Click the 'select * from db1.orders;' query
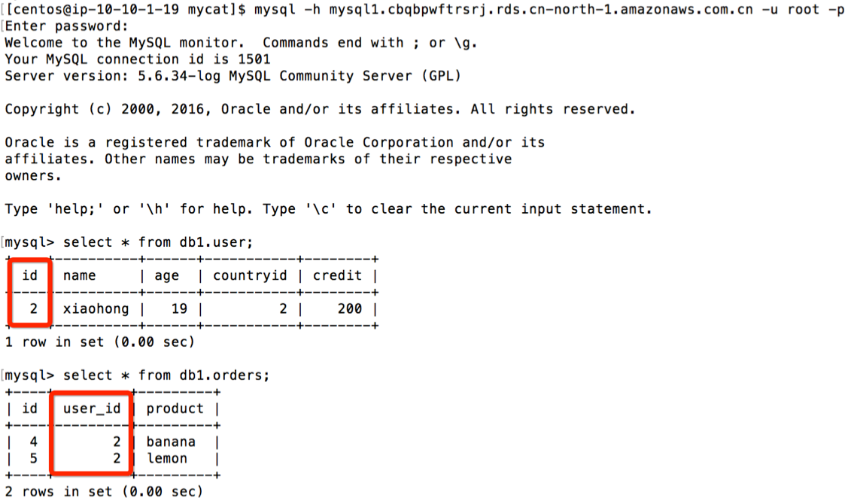Viewport: 848px width, 504px height. coord(166,375)
